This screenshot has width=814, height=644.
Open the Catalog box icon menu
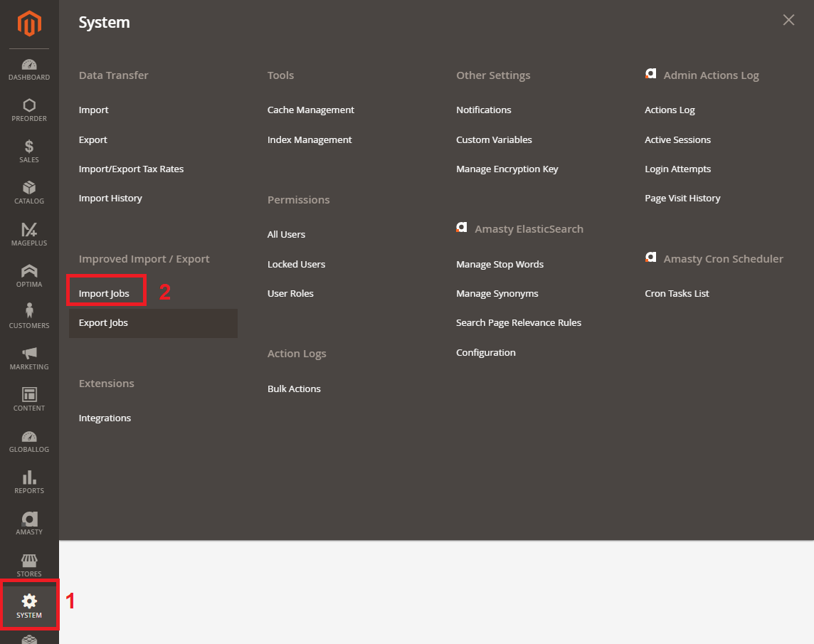(29, 193)
